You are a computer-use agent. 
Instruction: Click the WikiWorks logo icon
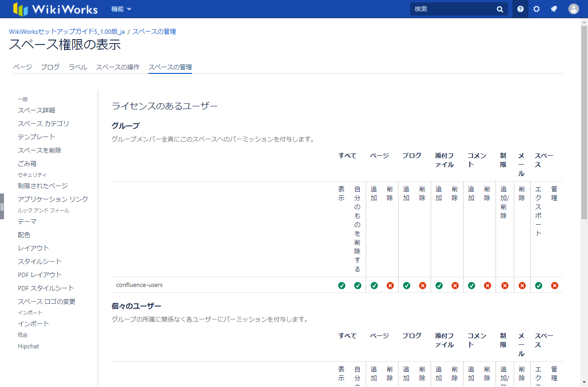[x=20, y=9]
